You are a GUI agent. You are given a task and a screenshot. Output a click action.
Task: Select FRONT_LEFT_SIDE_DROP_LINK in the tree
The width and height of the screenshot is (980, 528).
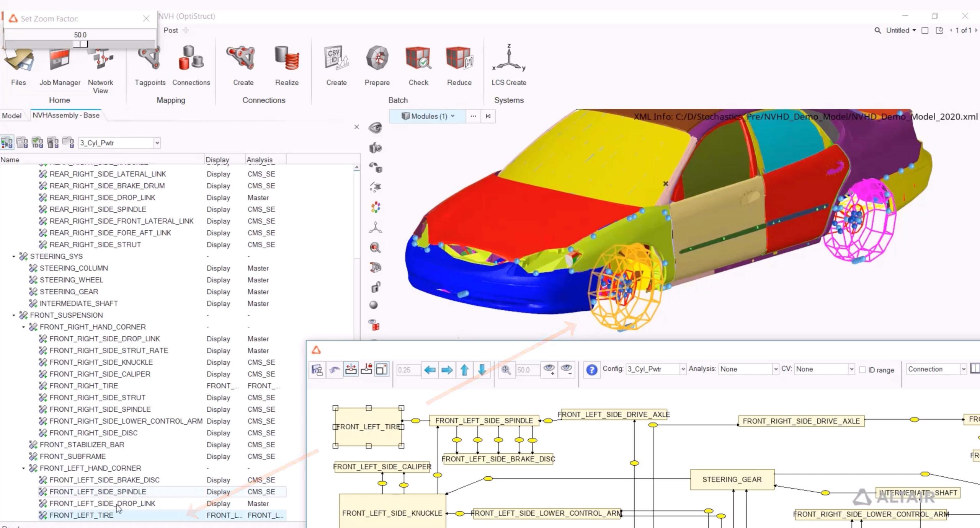pos(102,504)
